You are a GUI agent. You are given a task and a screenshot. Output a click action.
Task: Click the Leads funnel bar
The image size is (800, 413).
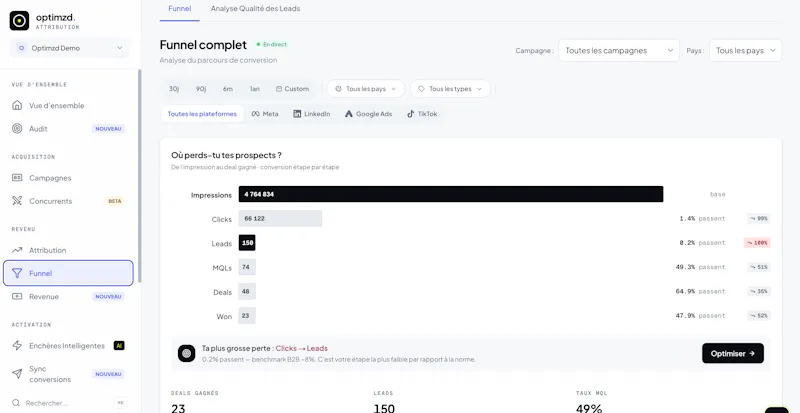coord(247,243)
